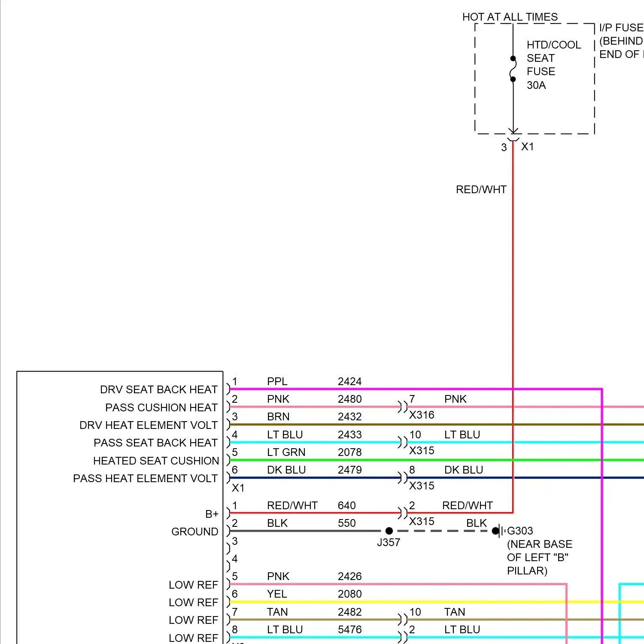Click circuit number 2432
Screen dimensions: 644x644
click(350, 416)
